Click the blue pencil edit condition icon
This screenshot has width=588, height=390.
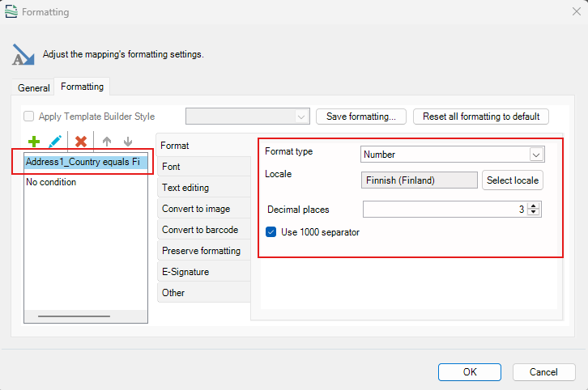[x=55, y=142]
